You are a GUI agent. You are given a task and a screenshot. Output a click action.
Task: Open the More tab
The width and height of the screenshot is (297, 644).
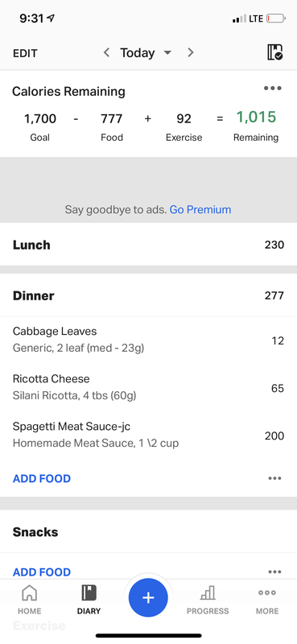coord(267,600)
